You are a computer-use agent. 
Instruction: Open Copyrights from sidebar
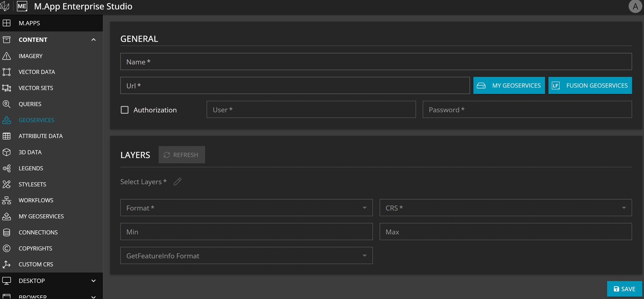tap(52, 248)
